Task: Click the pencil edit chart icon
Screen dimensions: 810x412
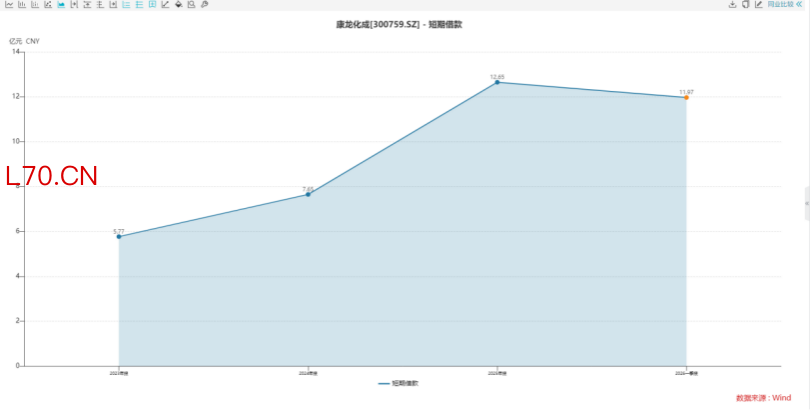Action: (758, 4)
